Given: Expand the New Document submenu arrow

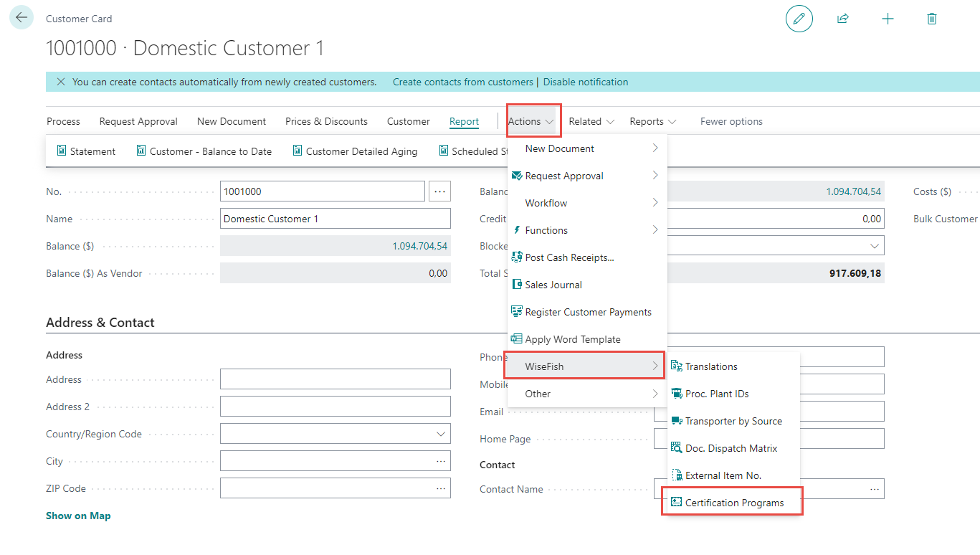Looking at the screenshot, I should pos(655,148).
